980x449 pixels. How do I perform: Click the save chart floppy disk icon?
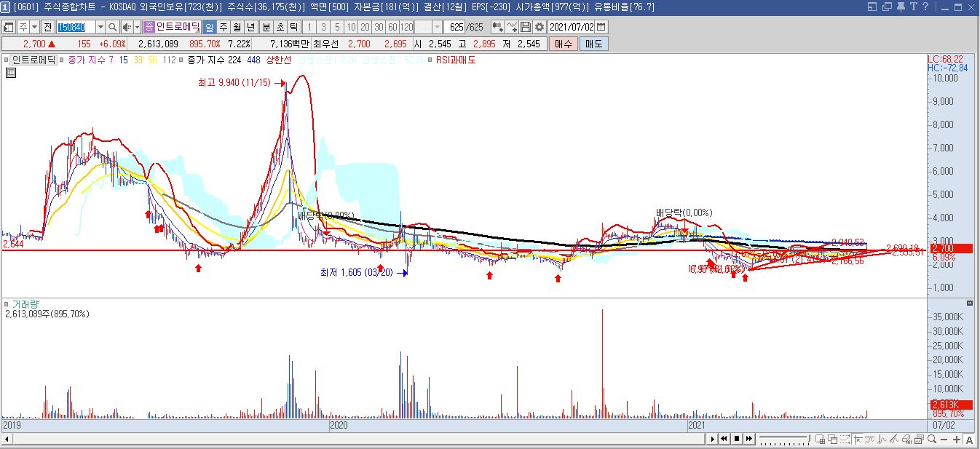tap(525, 27)
